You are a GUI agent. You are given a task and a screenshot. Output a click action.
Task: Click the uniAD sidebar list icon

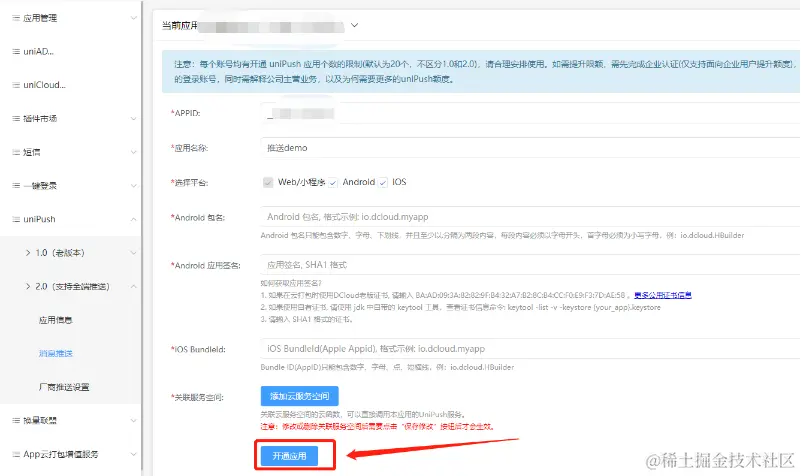coord(16,52)
